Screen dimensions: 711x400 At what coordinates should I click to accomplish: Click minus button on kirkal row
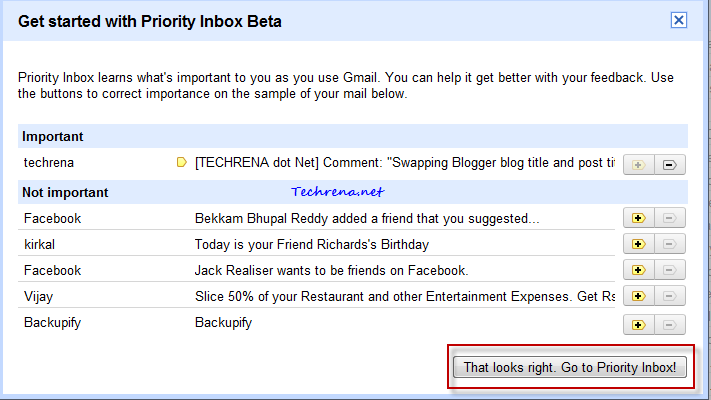[670, 244]
